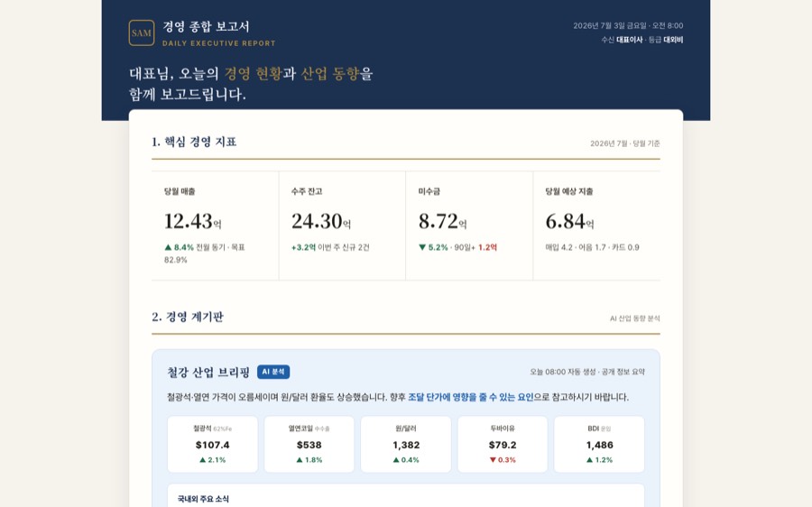Click the 1. 핵심 경영 지표 heading
Image resolution: width=812 pixels, height=507 pixels.
pos(194,142)
